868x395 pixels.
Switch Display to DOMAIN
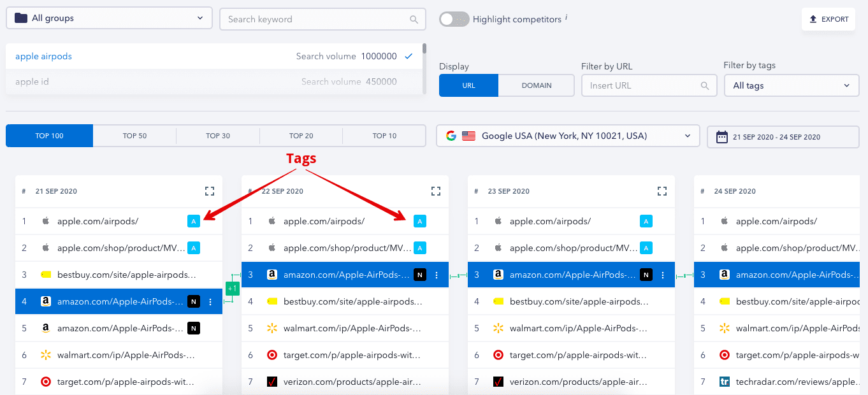click(x=537, y=85)
